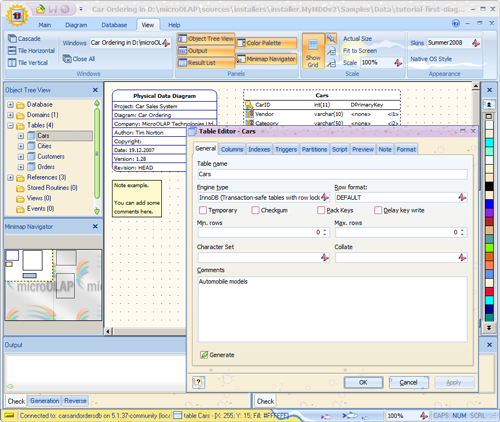This screenshot has height=422, width=500.
Task: Switch to the Triggers tab
Action: (286, 149)
